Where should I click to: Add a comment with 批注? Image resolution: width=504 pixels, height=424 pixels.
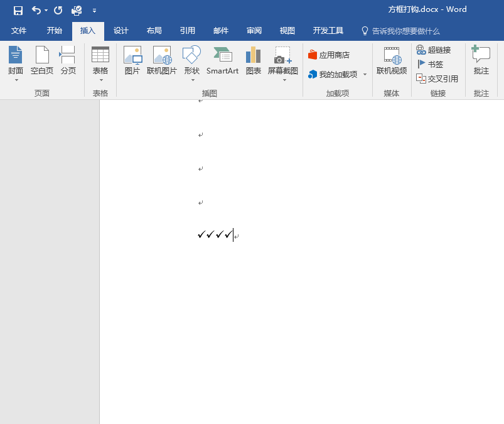pyautogui.click(x=481, y=60)
